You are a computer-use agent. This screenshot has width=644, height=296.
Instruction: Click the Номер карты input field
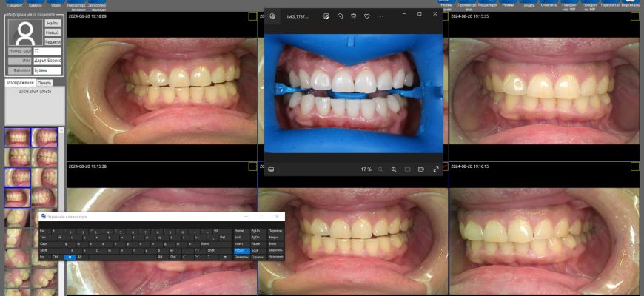(47, 50)
